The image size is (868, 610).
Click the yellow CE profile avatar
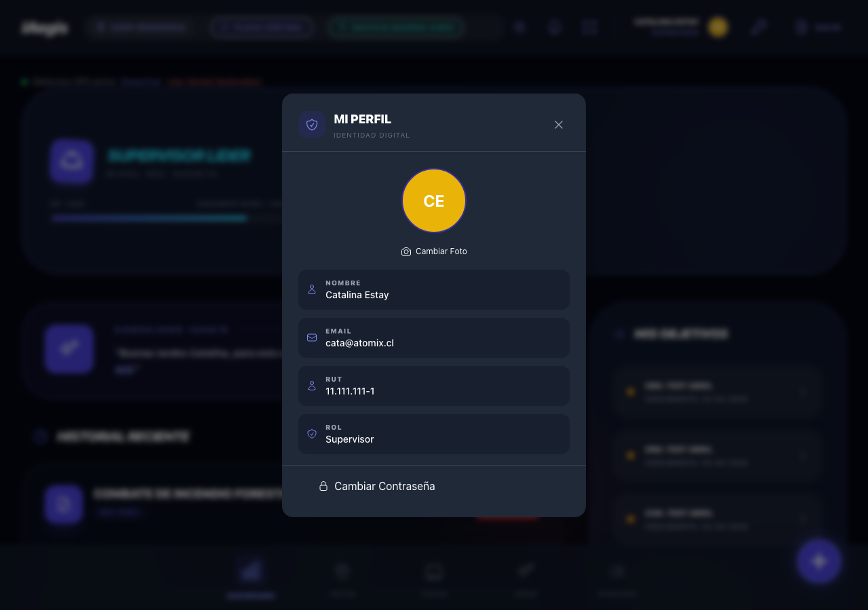(434, 201)
